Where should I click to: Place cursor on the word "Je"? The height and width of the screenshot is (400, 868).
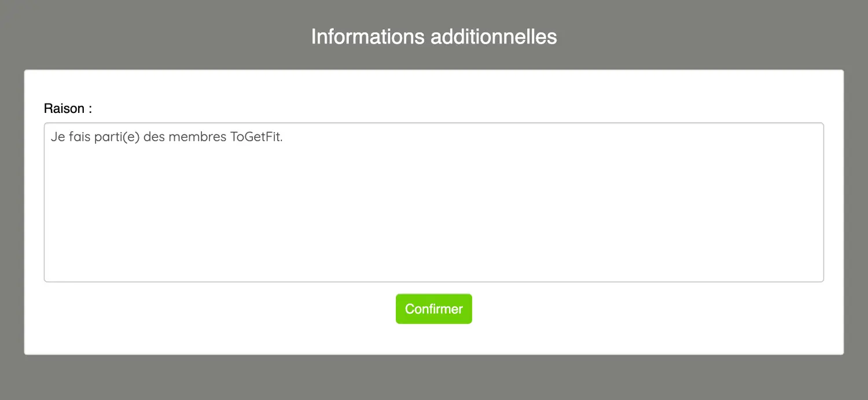[57, 138]
